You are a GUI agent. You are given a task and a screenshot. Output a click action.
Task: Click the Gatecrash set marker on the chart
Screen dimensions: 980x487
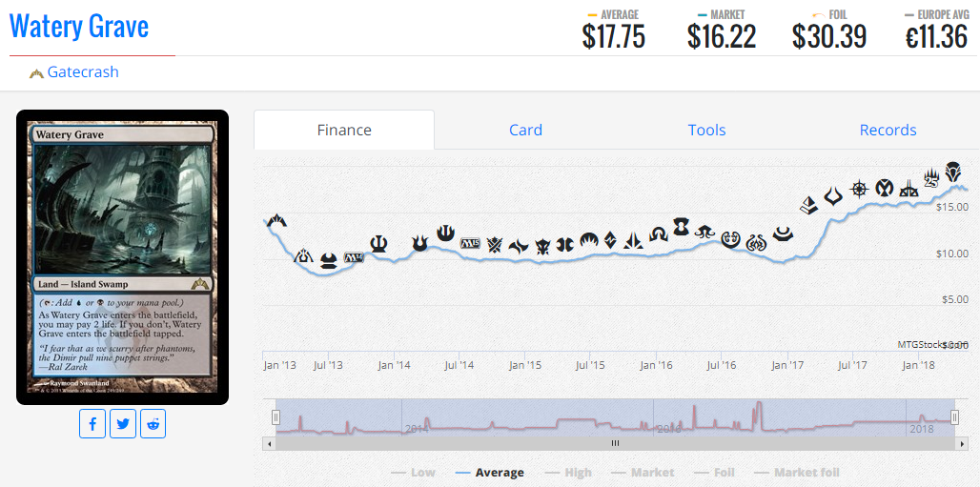(276, 220)
